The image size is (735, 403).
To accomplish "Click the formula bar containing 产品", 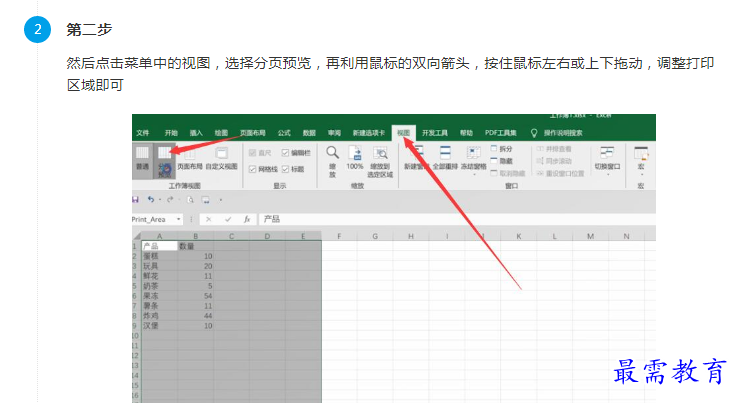I will [x=457, y=219].
